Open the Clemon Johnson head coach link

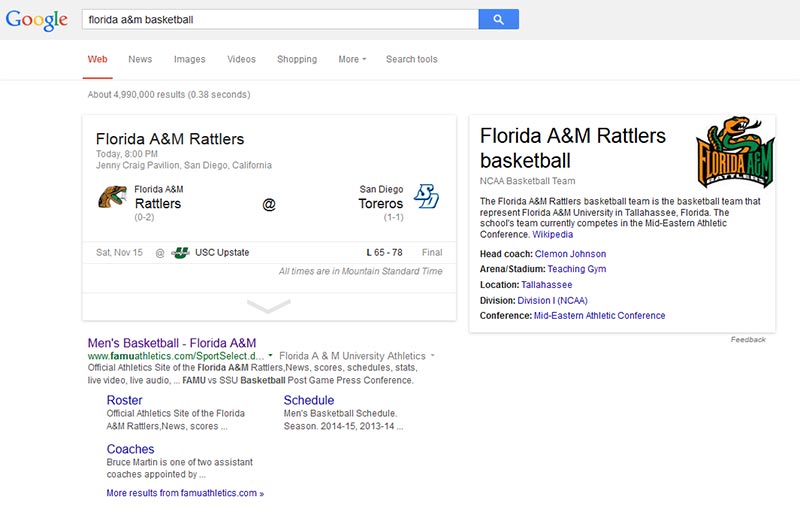click(570, 254)
